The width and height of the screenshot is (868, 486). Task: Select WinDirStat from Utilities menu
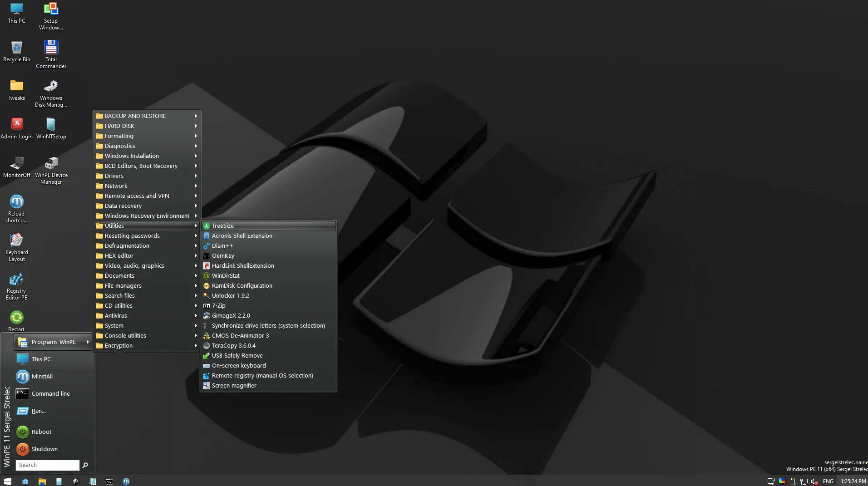268,276
